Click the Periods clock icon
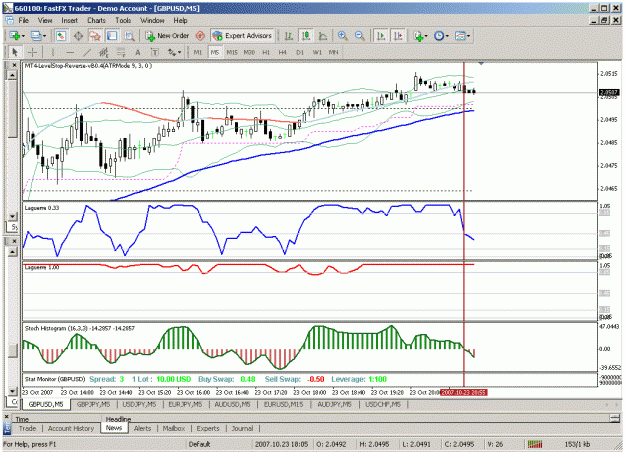Image resolution: width=625 pixels, height=452 pixels. pyautogui.click(x=439, y=36)
